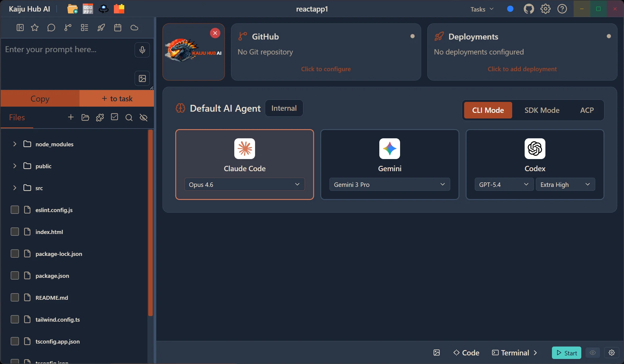
Task: Open the Terminal view
Action: pos(511,352)
